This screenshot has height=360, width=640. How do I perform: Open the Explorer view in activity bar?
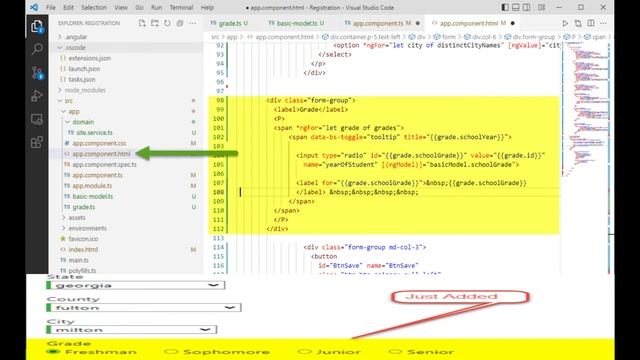tap(37, 27)
